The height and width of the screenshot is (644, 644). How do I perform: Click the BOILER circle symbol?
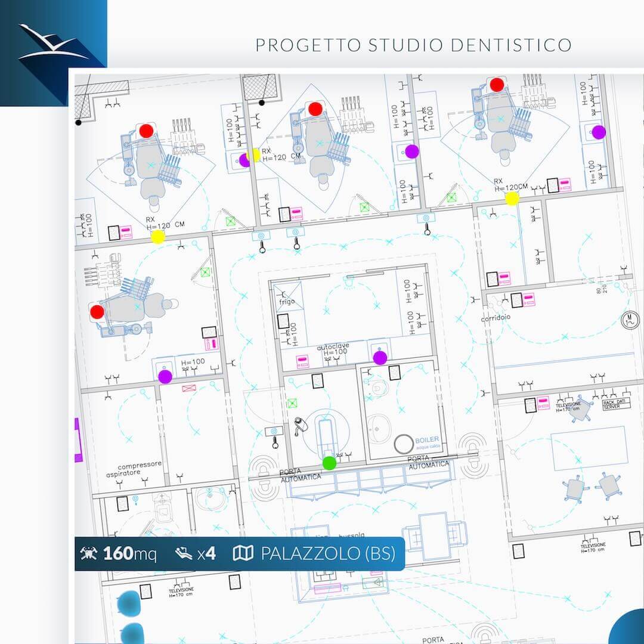tap(404, 444)
